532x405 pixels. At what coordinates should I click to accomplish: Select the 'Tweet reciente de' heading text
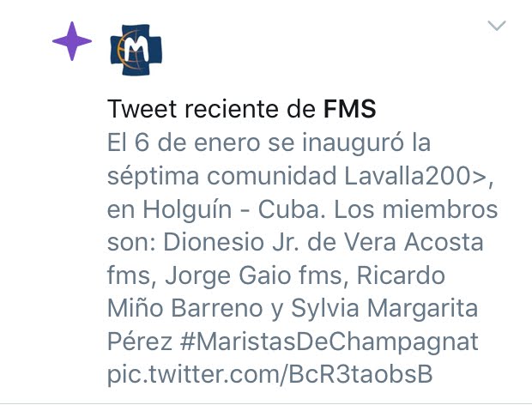pyautogui.click(x=212, y=109)
